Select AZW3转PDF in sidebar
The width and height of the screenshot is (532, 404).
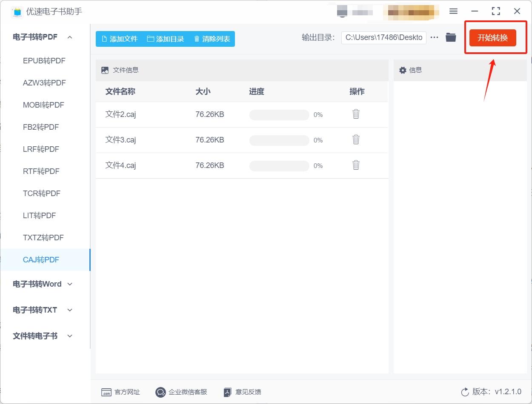(44, 83)
